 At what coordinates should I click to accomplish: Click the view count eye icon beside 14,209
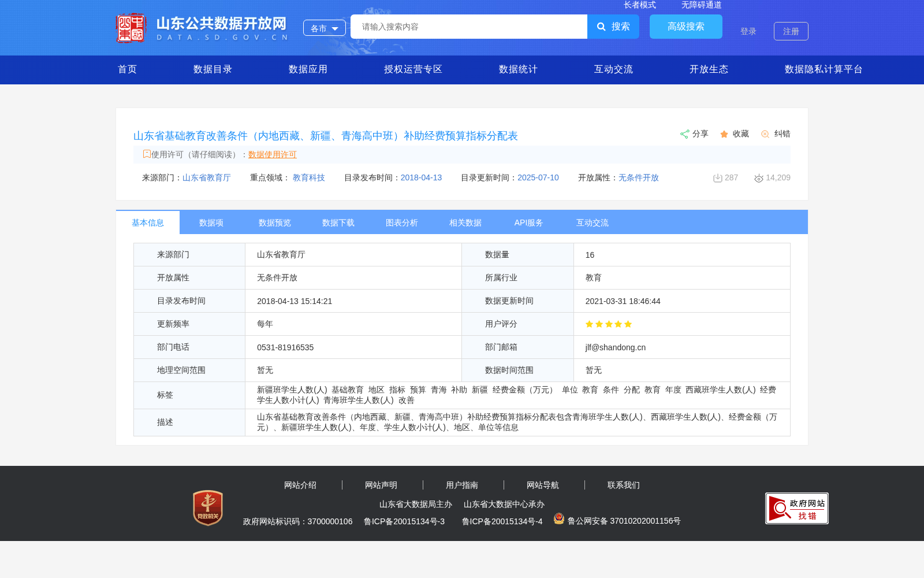point(759,178)
